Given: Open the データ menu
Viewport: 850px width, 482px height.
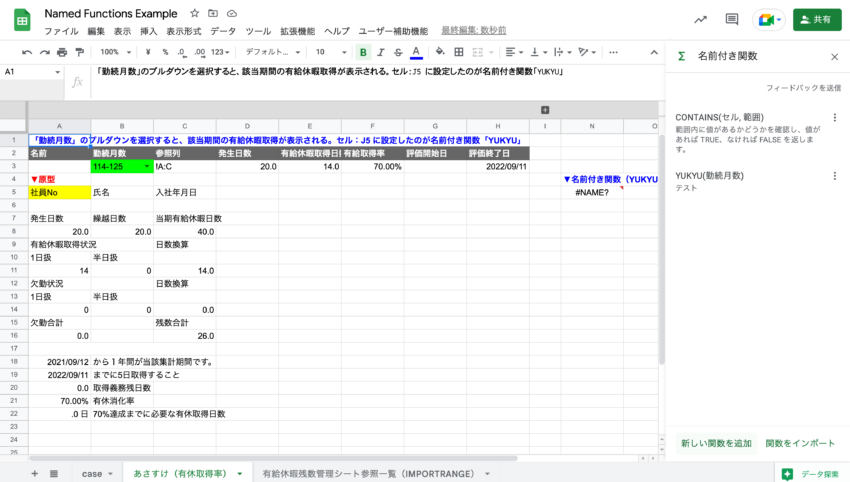Looking at the screenshot, I should pos(223,32).
